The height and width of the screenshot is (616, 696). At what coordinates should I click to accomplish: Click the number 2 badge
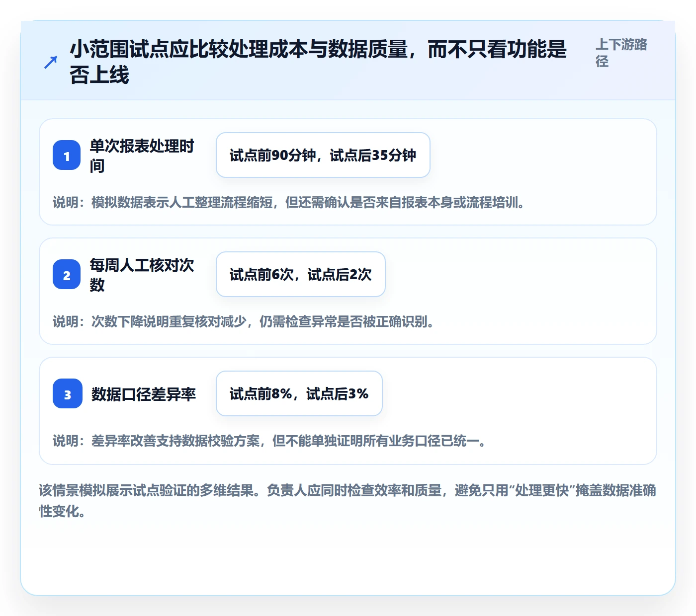point(67,275)
